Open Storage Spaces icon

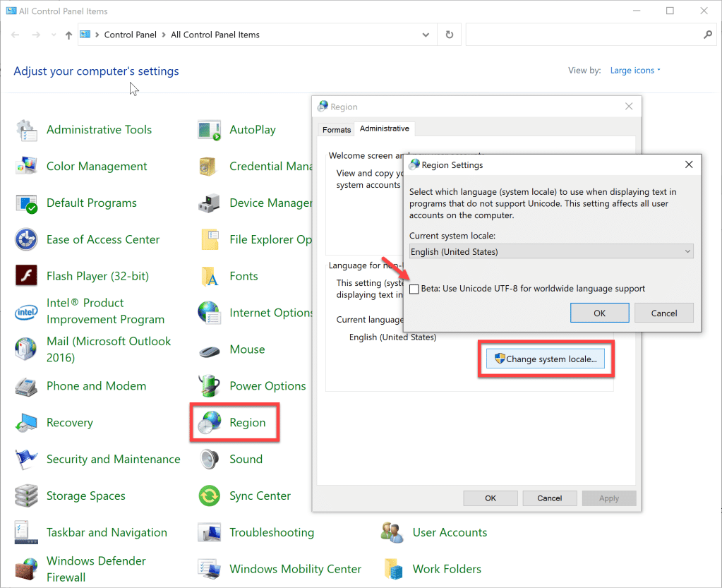(26, 496)
